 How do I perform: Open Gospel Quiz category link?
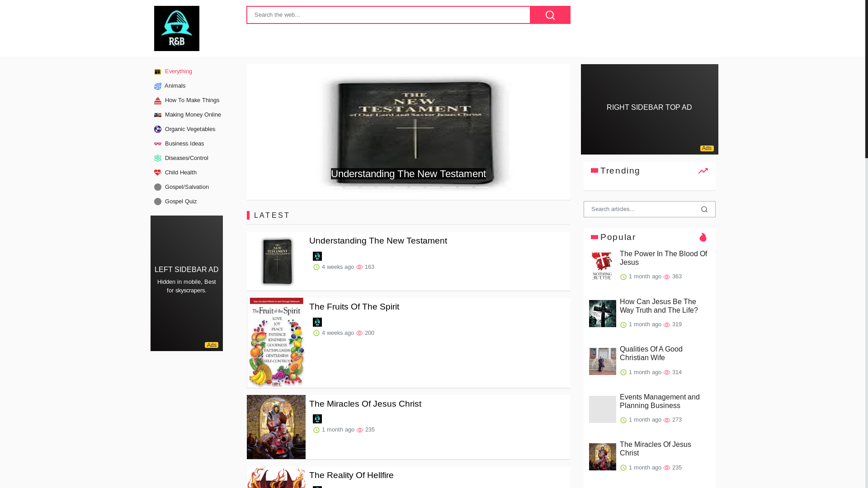[180, 202]
